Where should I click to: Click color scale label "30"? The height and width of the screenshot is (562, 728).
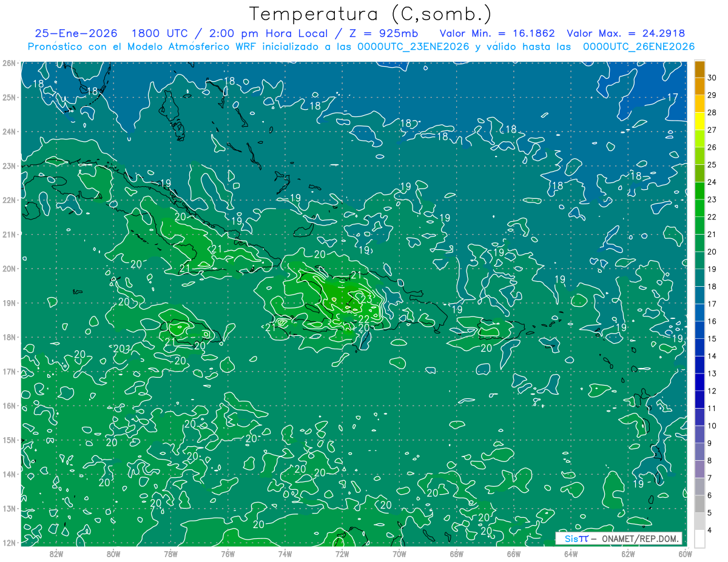coord(712,78)
